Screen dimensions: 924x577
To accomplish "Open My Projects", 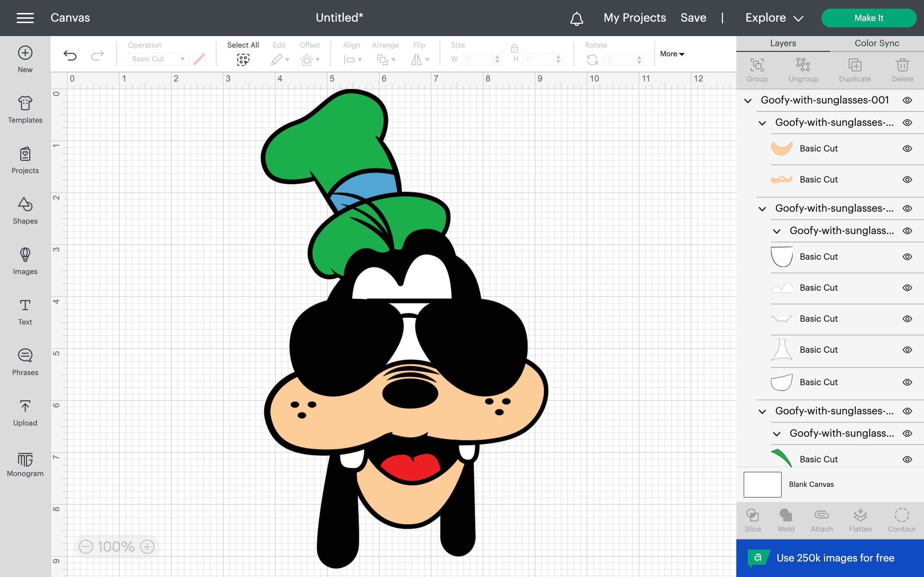I will [635, 18].
